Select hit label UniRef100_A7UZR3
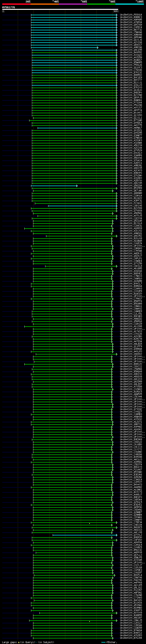Image resolution: width=146 pixels, height=644 pixels. pyautogui.click(x=131, y=636)
